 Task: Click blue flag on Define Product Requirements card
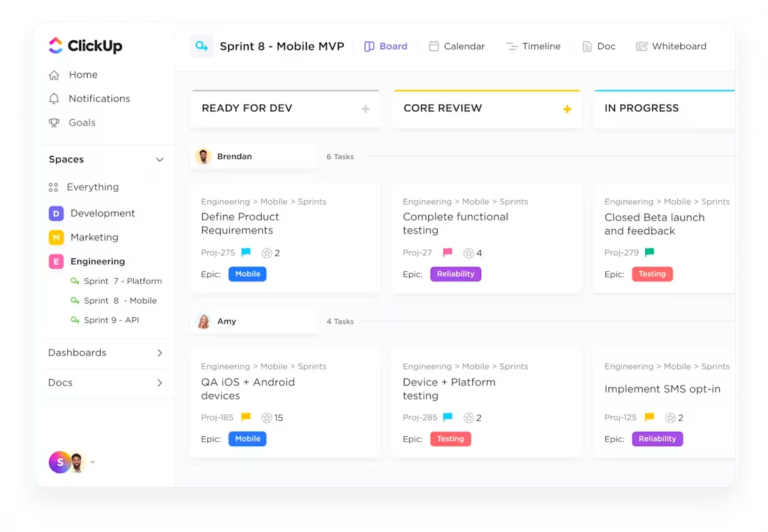click(x=246, y=252)
